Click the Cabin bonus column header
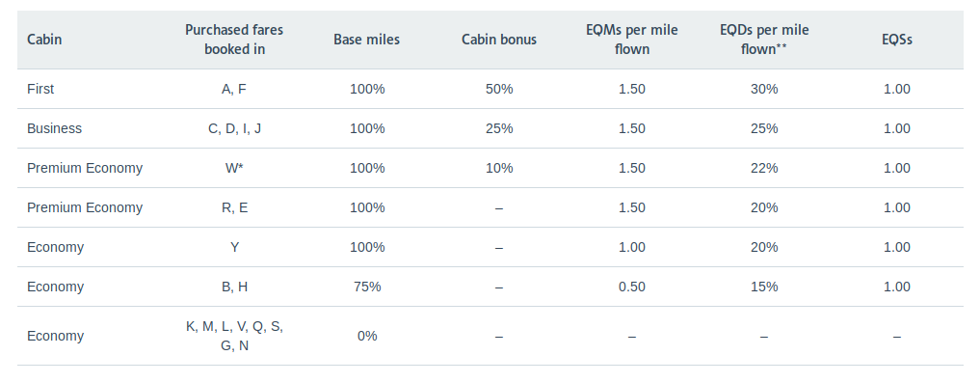 coord(499,40)
